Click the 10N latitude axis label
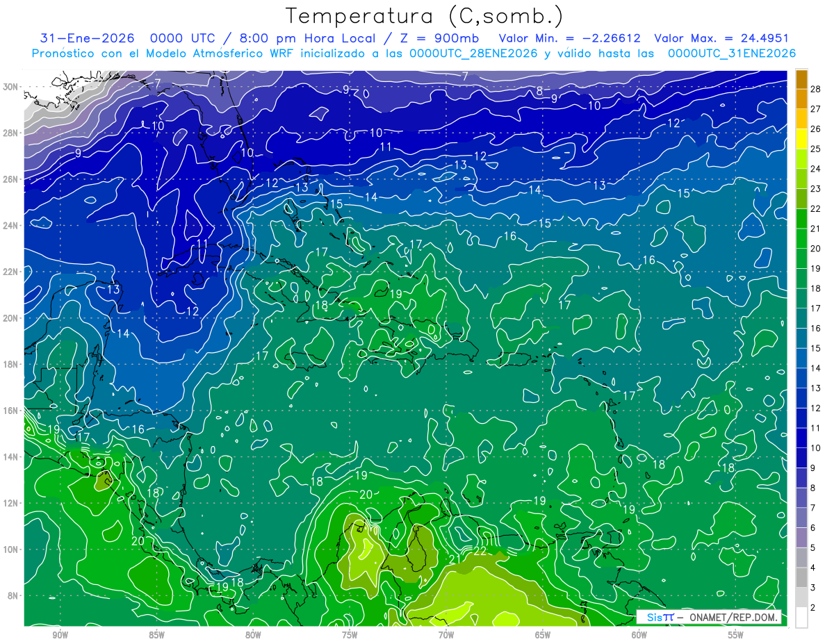This screenshot has width=834, height=644. pos(12,550)
